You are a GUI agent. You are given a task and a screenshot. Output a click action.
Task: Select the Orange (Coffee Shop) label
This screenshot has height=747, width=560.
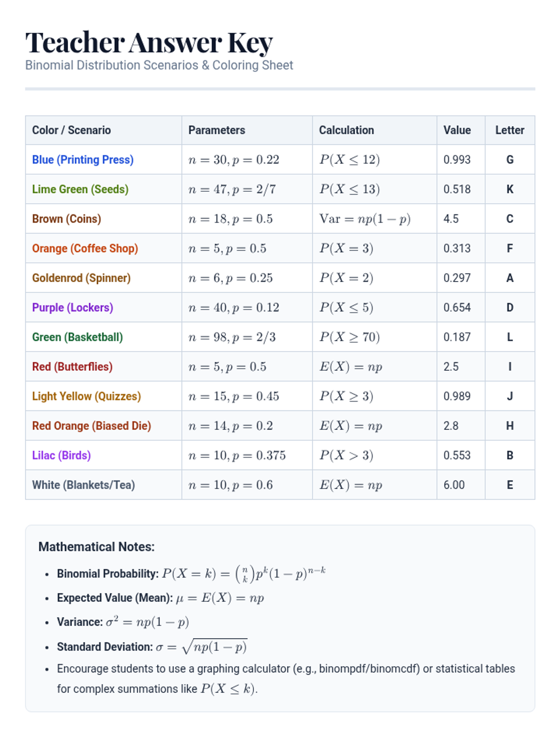pyautogui.click(x=85, y=248)
